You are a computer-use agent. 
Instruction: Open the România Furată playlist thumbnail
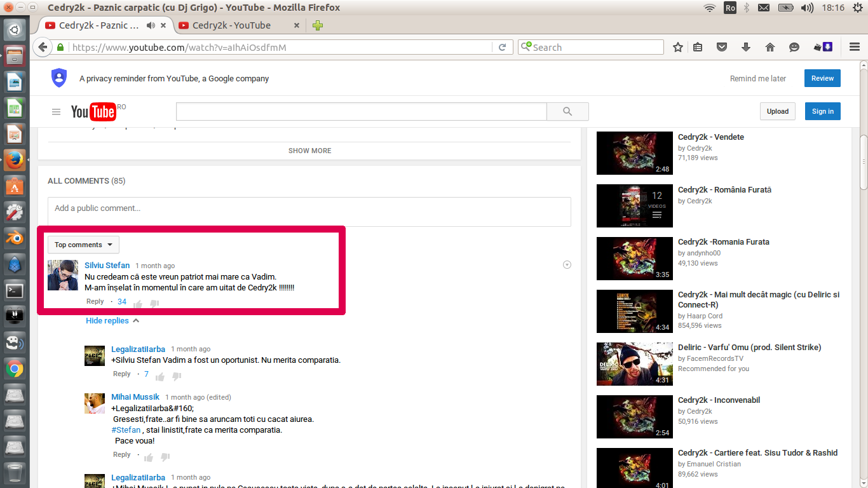[x=634, y=206]
